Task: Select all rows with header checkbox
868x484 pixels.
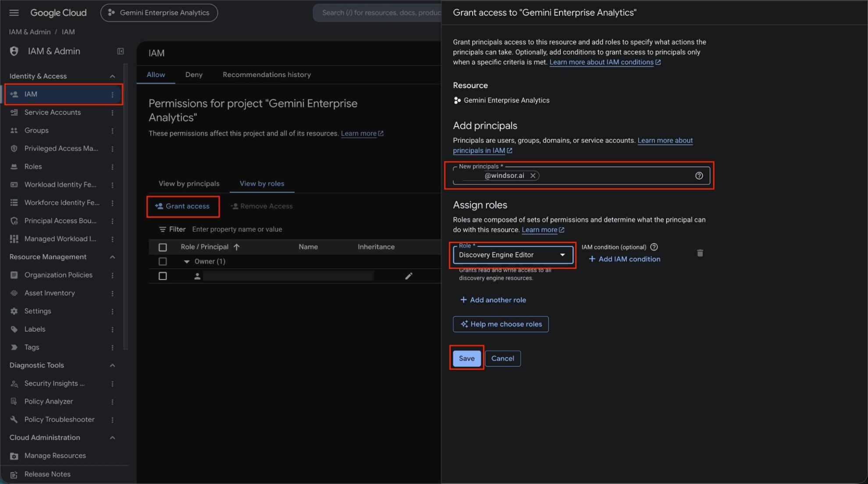Action: click(x=163, y=247)
